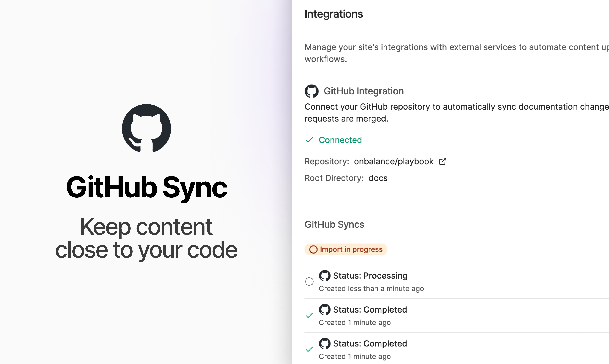Click the Created less than a minute ago text
Screen dimensions: 609x364
point(371,289)
